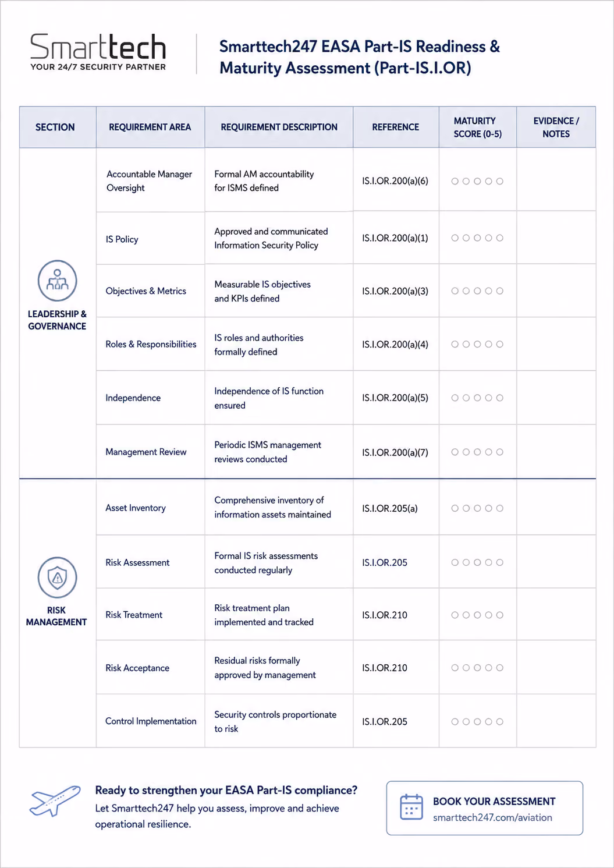Click the Risk Management shield icon

point(57,578)
